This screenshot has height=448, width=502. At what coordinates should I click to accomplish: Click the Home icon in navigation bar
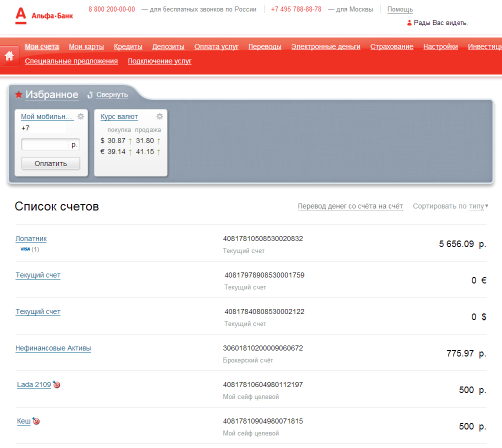click(9, 55)
